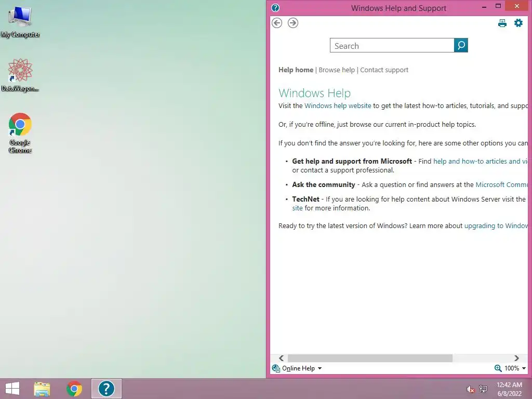Viewport: 532px width, 399px height.
Task: Go back using the back arrow
Action: 277,23
